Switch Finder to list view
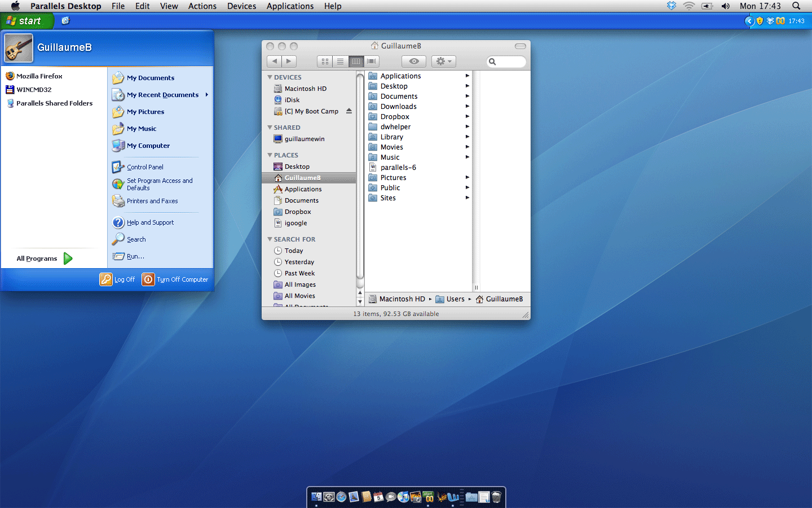The height and width of the screenshot is (508, 812). (x=340, y=61)
